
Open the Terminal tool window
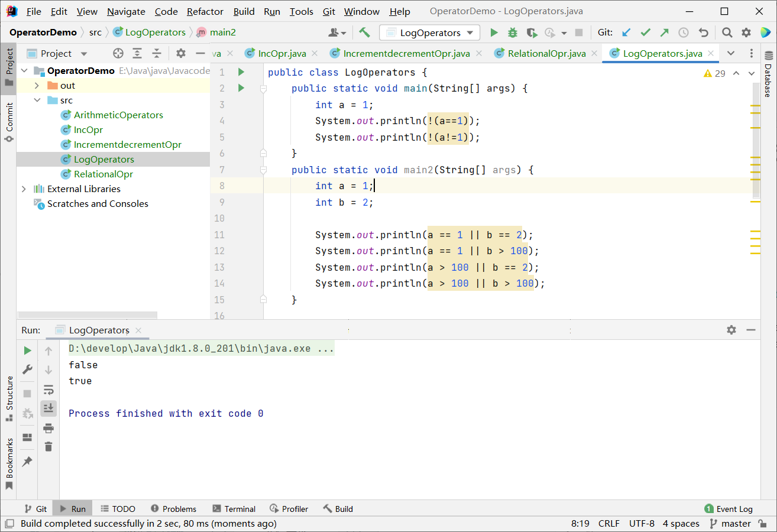coord(234,509)
